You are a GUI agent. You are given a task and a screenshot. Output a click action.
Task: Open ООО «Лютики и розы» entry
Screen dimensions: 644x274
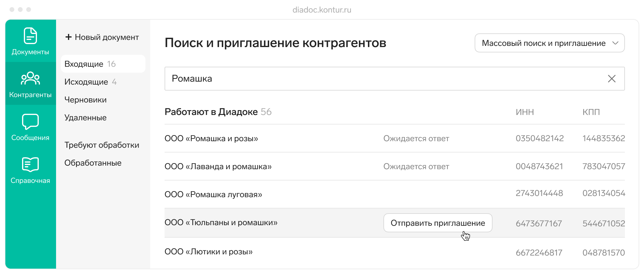click(x=208, y=252)
